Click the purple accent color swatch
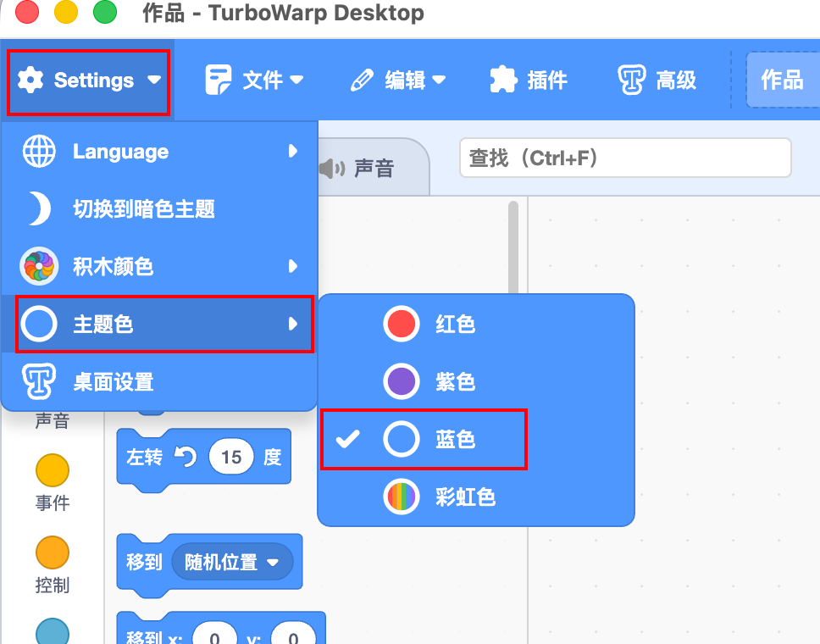 [x=402, y=381]
